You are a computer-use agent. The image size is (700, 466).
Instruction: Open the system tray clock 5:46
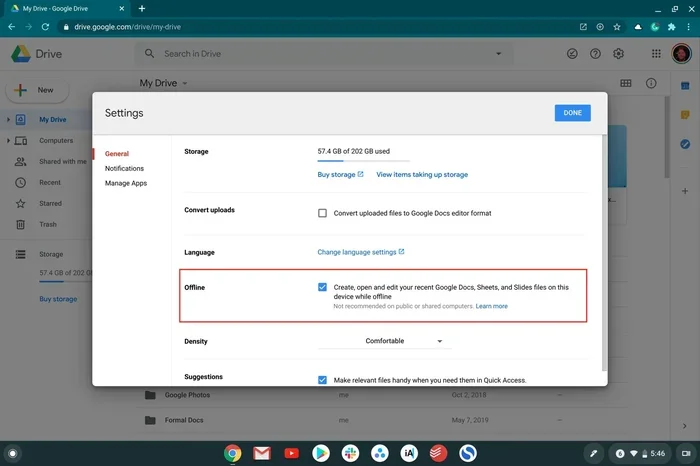[640, 454]
